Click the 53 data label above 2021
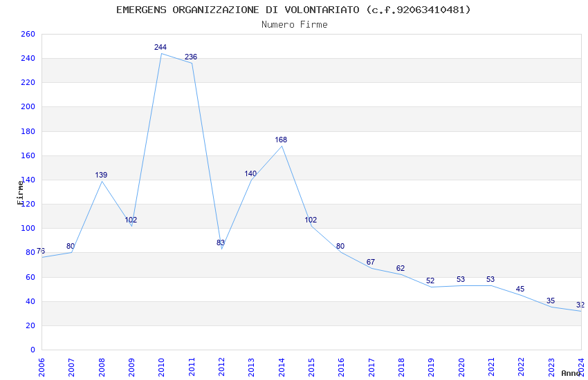This screenshot has height=380, width=588. click(x=490, y=279)
